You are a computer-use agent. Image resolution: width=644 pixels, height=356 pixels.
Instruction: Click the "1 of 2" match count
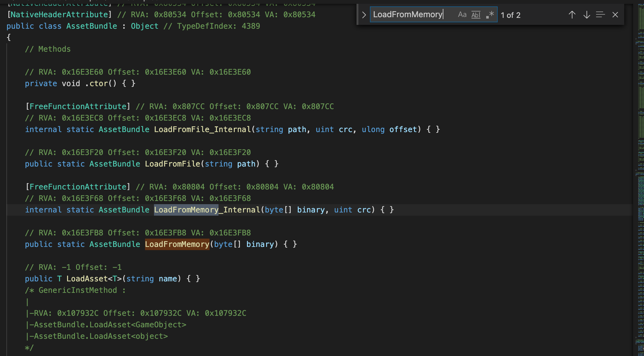pyautogui.click(x=510, y=15)
